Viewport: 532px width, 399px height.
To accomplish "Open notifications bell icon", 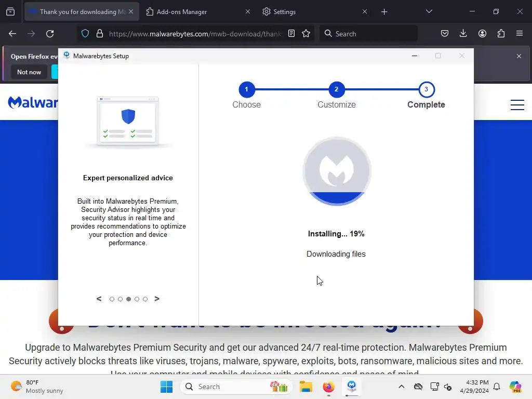I will (x=497, y=387).
